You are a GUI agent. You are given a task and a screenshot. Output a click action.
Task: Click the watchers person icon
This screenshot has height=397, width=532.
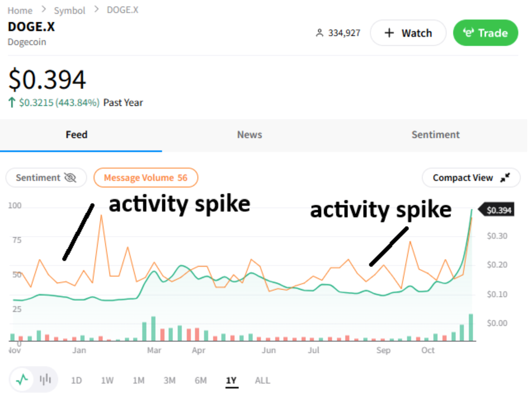[320, 32]
